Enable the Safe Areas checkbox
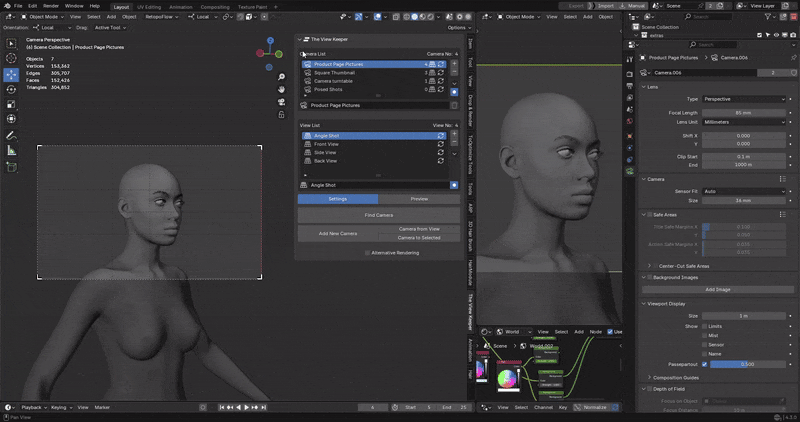This screenshot has height=422, width=800. [649, 215]
